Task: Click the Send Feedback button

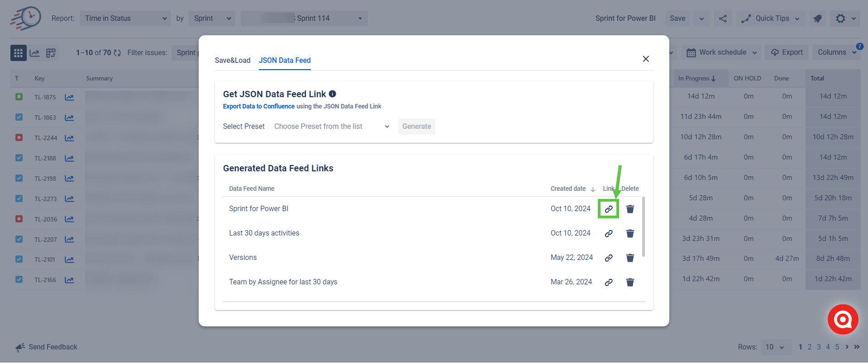Action: pos(47,347)
